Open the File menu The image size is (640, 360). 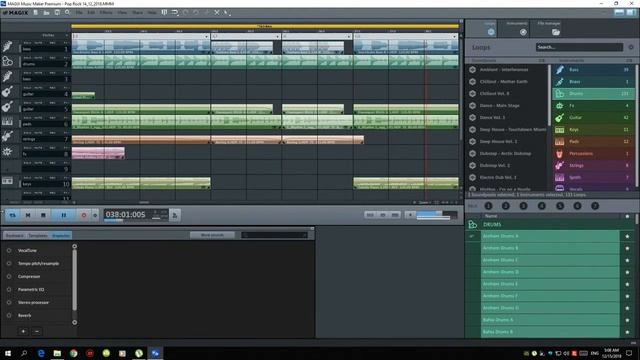coord(79,13)
